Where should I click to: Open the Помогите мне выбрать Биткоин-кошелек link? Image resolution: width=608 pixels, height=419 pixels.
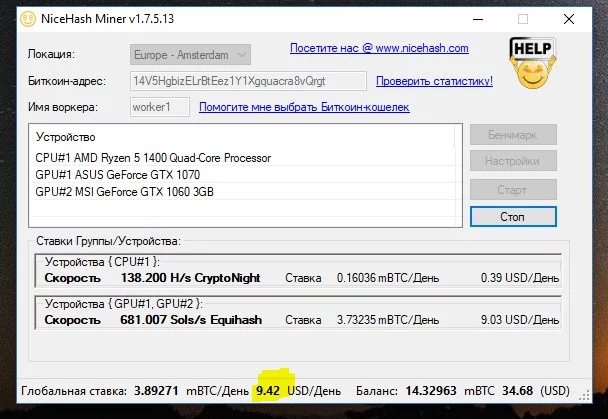(x=304, y=107)
